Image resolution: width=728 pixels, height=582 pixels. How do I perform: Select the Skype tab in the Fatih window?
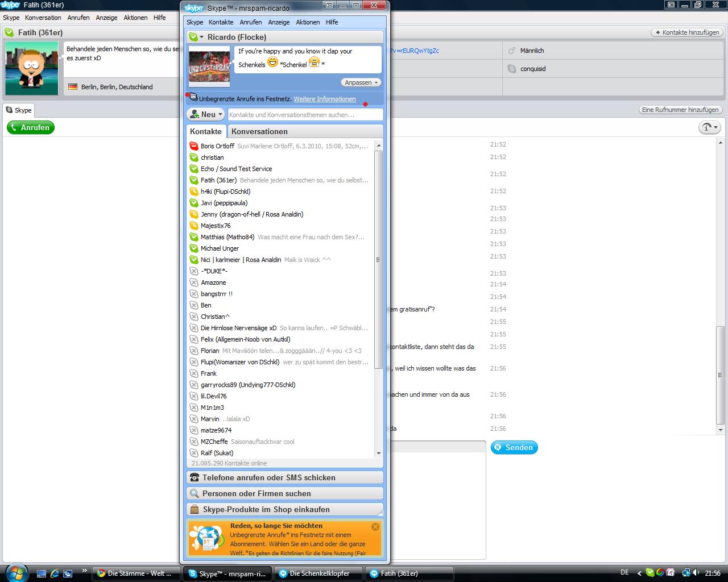pos(19,110)
